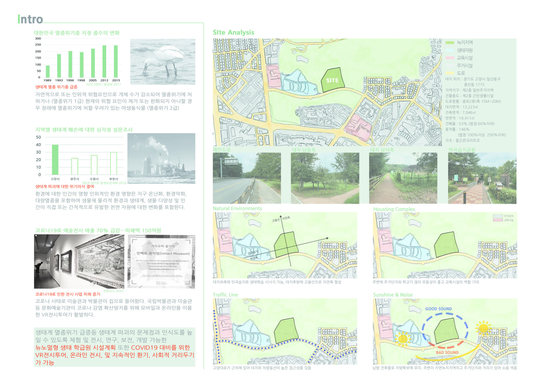
Task: Click the 고봉산 자연축 axis label
Action: pyautogui.click(x=281, y=219)
